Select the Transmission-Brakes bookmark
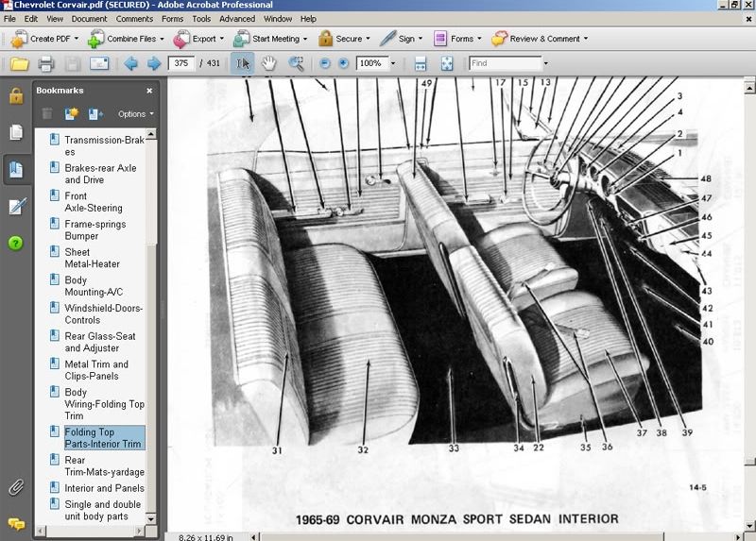 (x=104, y=146)
